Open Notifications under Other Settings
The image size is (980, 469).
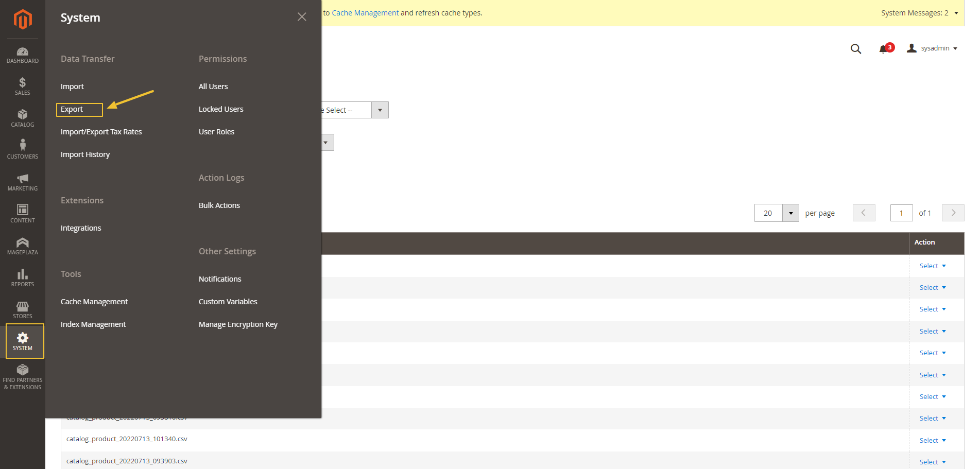(x=220, y=279)
